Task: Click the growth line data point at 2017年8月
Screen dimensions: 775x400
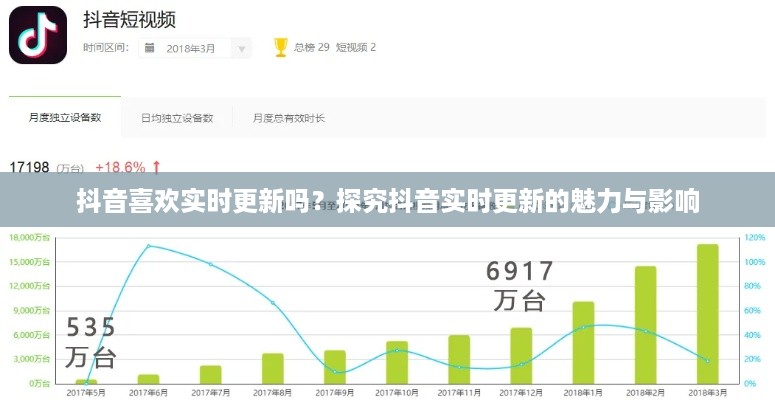Action: (273, 303)
